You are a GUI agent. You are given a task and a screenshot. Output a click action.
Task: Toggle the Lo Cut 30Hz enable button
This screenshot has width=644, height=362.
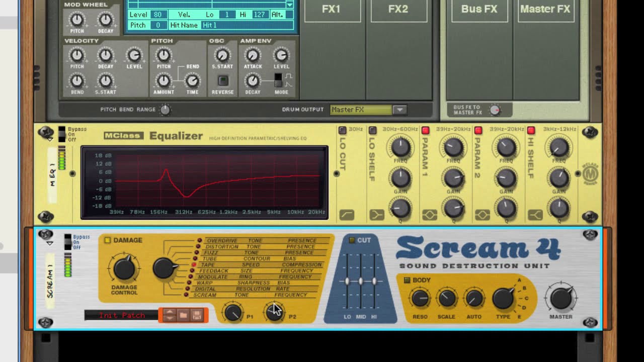(x=343, y=130)
